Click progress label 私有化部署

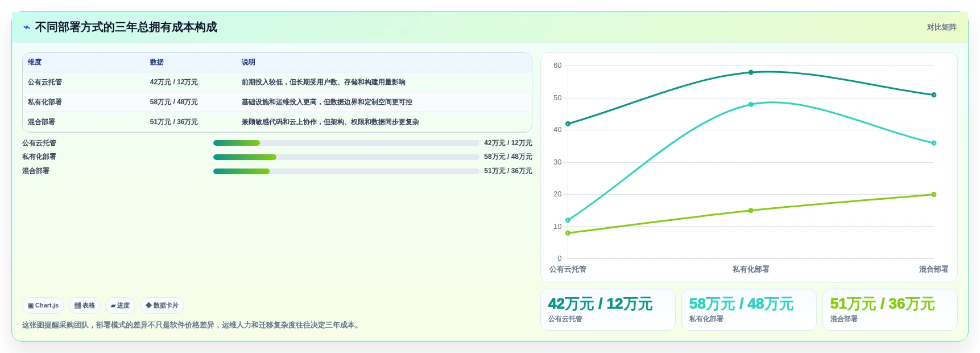point(39,157)
